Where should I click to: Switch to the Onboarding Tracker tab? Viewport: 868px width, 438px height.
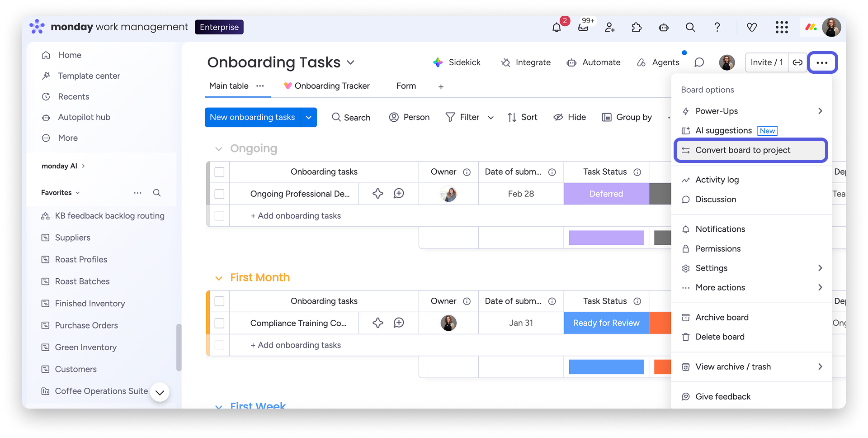click(x=326, y=86)
